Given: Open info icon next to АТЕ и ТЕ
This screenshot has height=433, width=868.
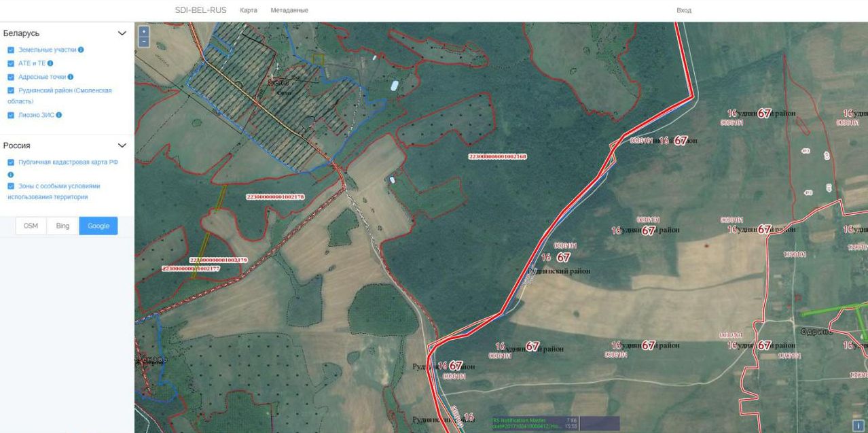Looking at the screenshot, I should click(50, 63).
